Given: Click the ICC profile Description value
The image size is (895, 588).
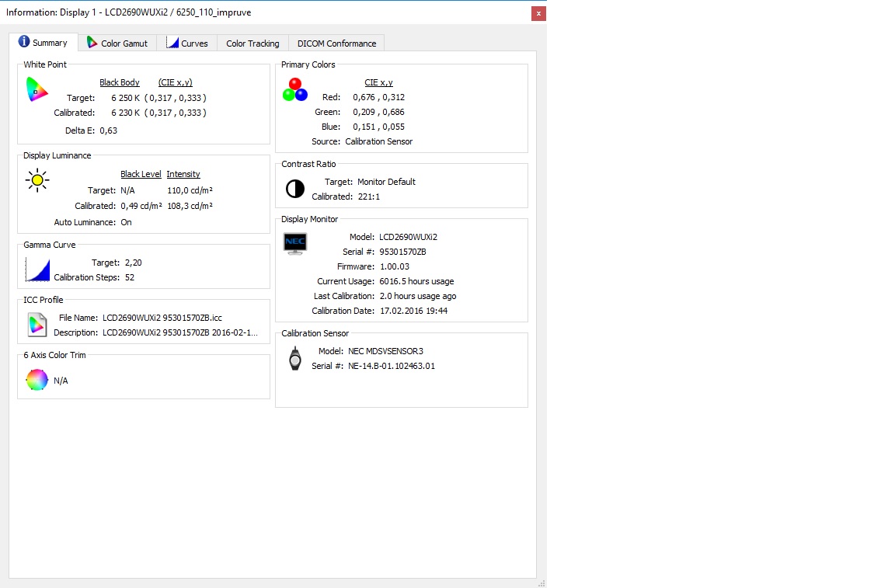Looking at the screenshot, I should tap(179, 332).
